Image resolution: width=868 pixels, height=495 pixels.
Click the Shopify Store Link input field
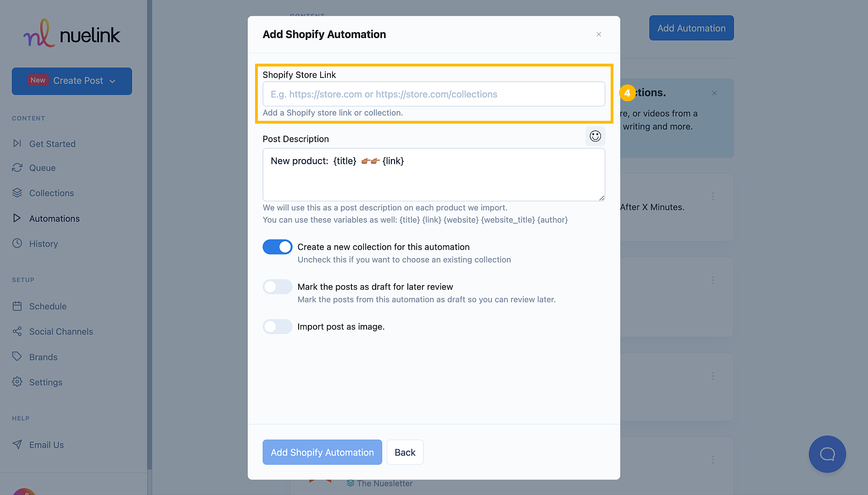[x=434, y=94]
